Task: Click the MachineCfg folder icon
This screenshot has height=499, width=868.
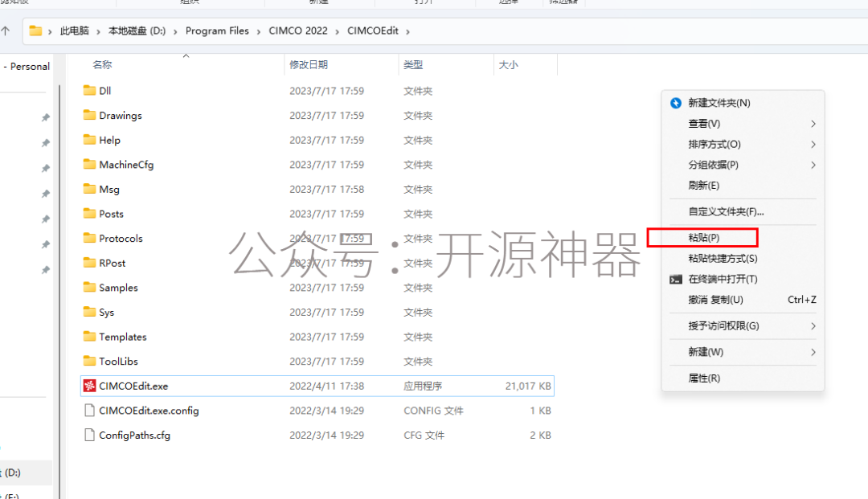Action: tap(89, 164)
